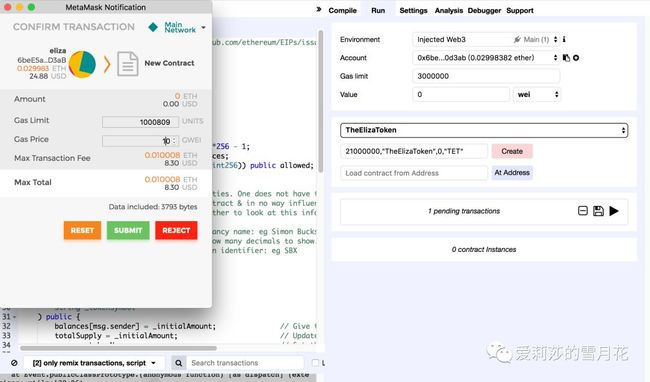Click the Search transactions field

pyautogui.click(x=245, y=363)
